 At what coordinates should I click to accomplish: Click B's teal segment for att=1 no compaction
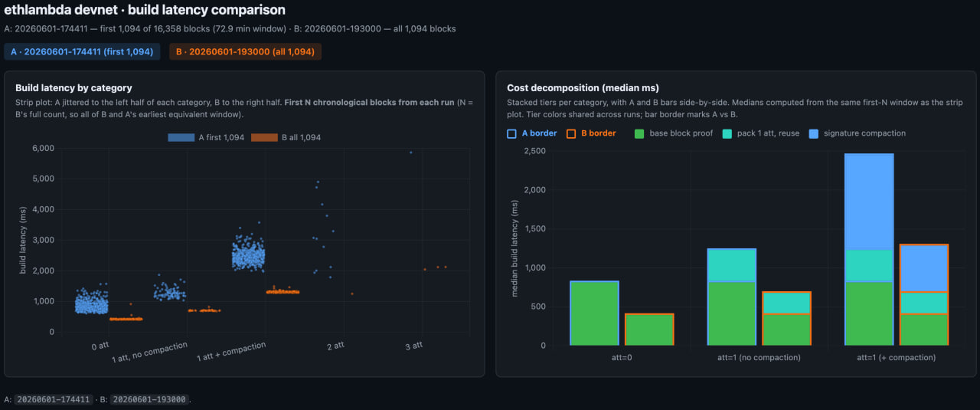786,303
